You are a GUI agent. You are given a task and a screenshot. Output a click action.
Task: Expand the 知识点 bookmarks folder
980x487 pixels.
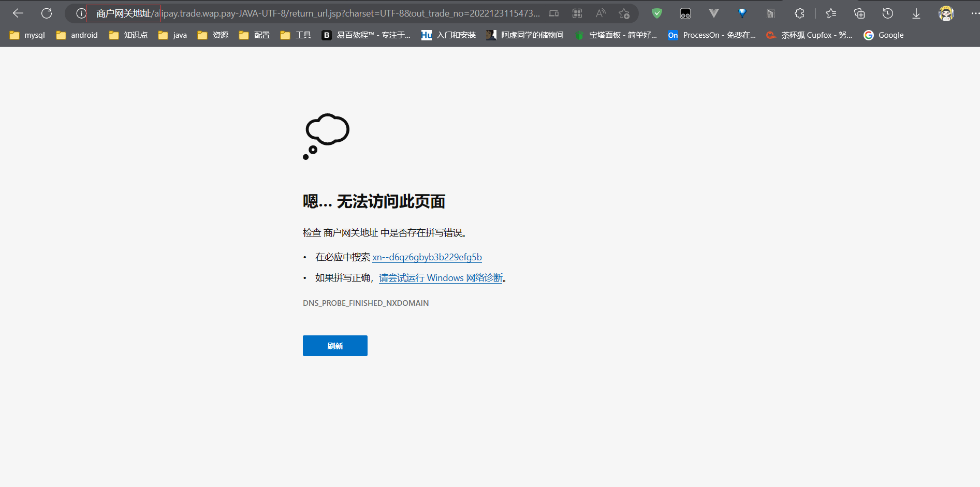click(128, 35)
